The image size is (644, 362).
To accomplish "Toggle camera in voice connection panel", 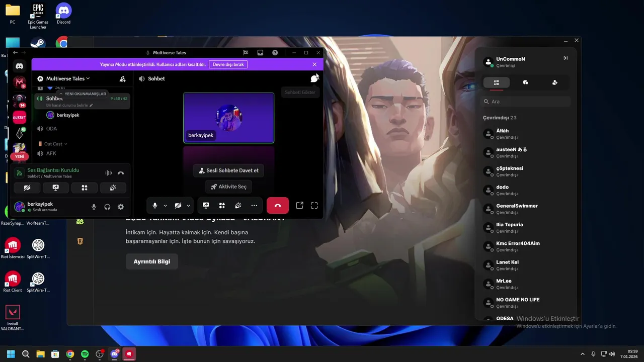I will click(x=27, y=188).
